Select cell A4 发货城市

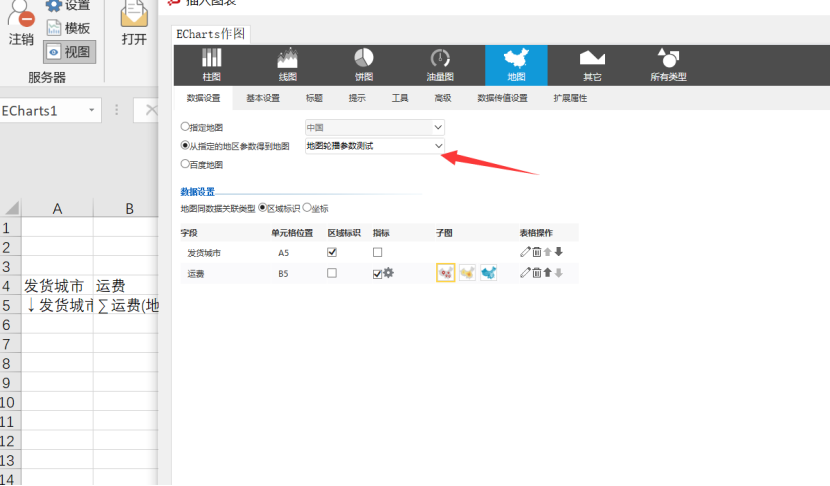tap(57, 286)
